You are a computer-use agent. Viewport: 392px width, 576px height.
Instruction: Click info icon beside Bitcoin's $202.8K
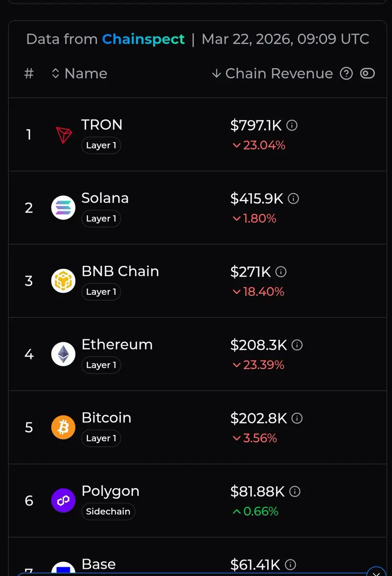click(297, 418)
